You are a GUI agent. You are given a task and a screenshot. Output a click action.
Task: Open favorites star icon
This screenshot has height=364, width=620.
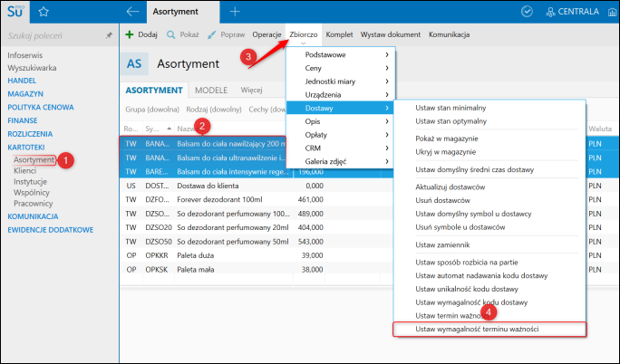[x=44, y=12]
